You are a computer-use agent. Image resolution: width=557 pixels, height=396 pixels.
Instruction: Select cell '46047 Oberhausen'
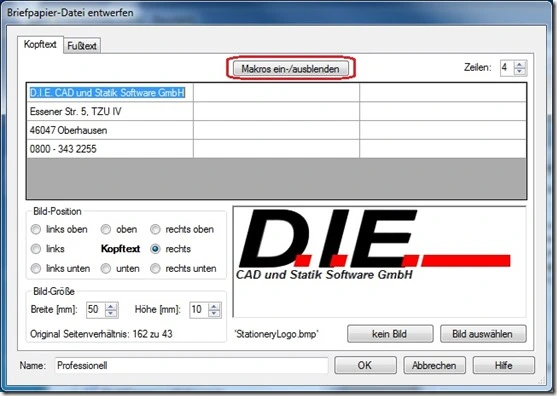pyautogui.click(x=110, y=130)
